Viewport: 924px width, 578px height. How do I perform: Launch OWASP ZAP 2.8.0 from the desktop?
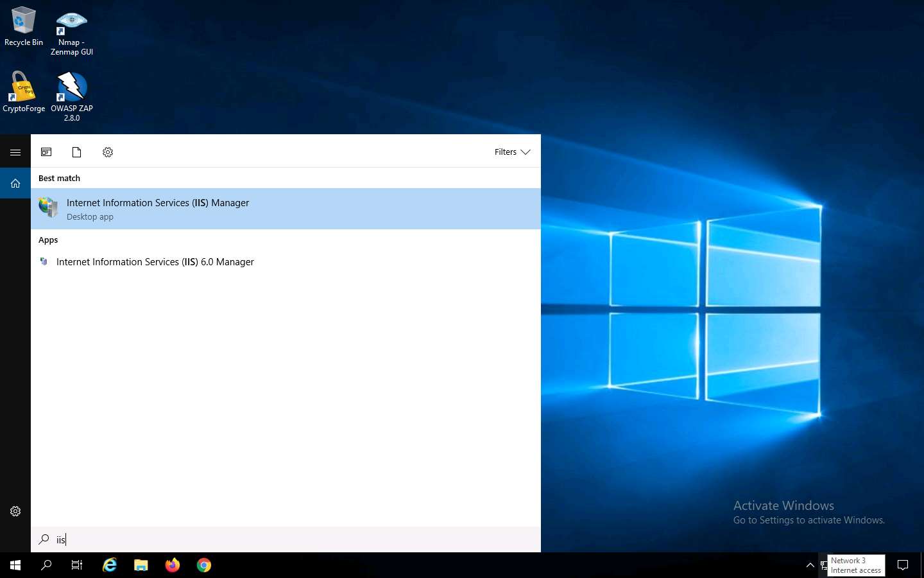pos(71,87)
